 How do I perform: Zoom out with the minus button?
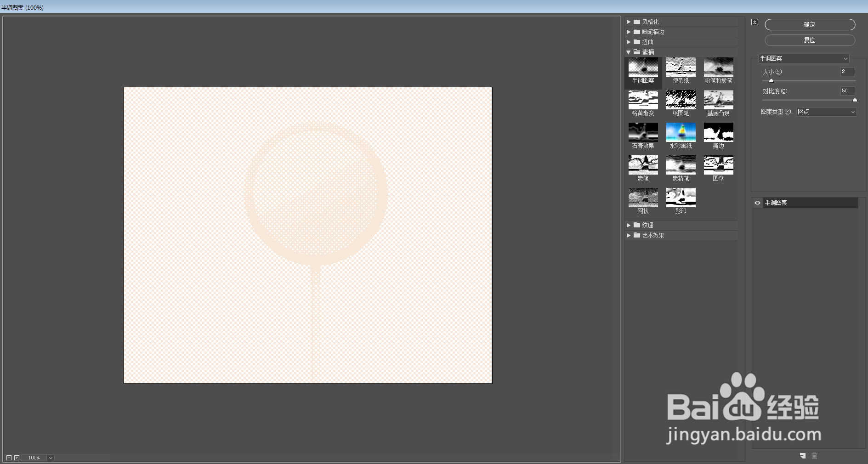click(9, 458)
